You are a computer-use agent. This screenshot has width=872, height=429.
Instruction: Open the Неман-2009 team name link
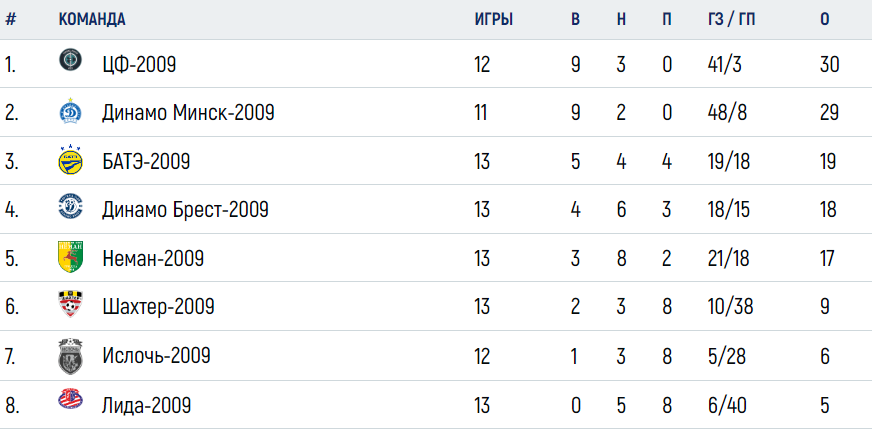click(153, 259)
